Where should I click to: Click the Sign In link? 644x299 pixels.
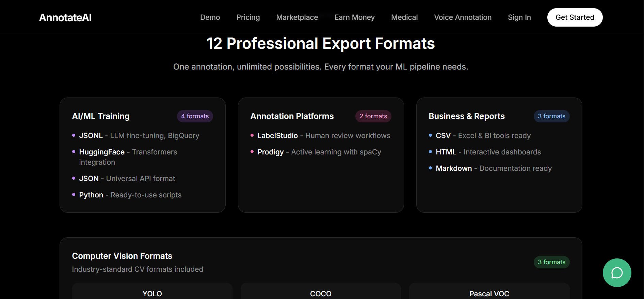[x=519, y=17]
